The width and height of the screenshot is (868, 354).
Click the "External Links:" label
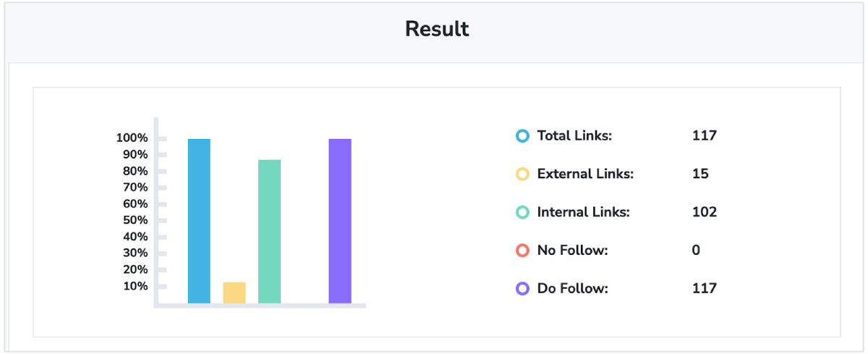585,174
